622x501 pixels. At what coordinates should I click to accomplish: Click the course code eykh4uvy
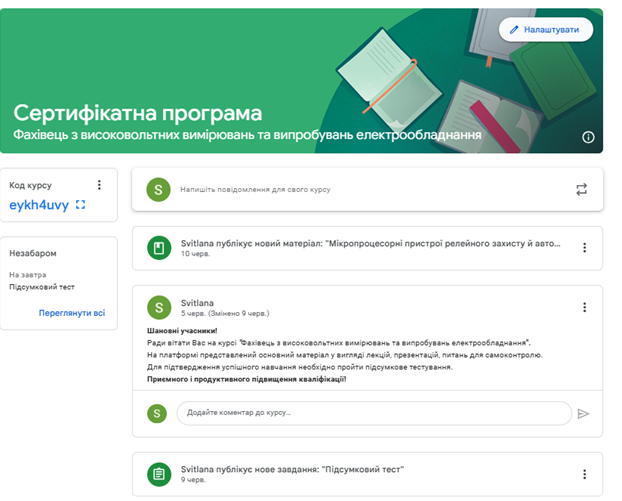[x=39, y=205]
